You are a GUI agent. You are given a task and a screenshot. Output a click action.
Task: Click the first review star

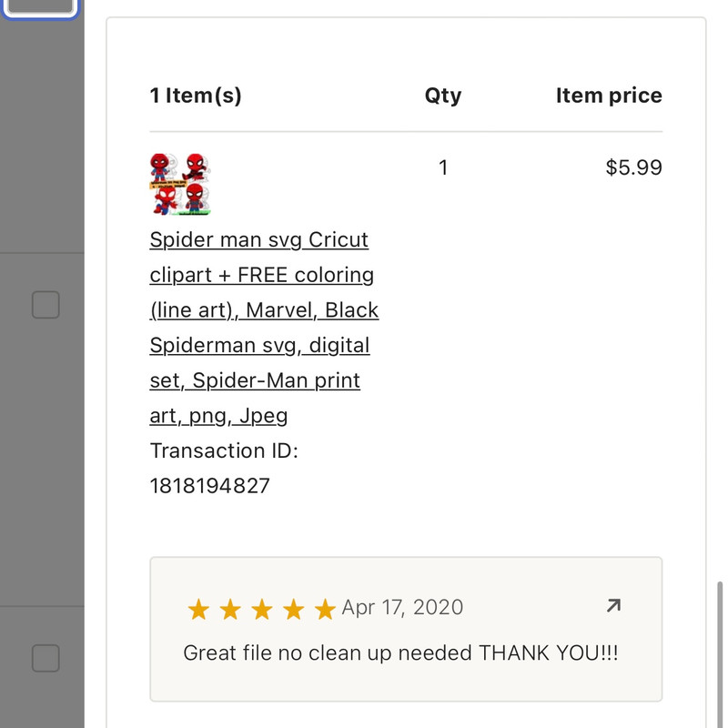point(198,609)
